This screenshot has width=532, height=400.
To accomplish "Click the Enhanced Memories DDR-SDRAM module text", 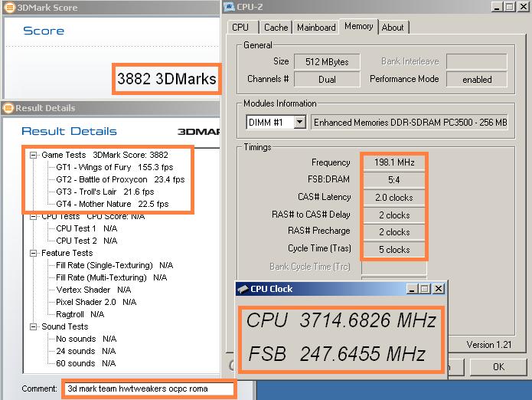I will (x=410, y=123).
